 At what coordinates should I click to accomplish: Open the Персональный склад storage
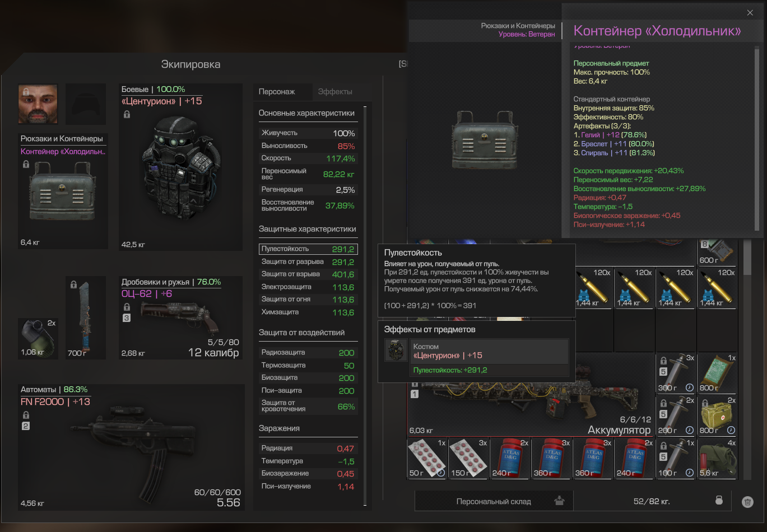pos(494,501)
